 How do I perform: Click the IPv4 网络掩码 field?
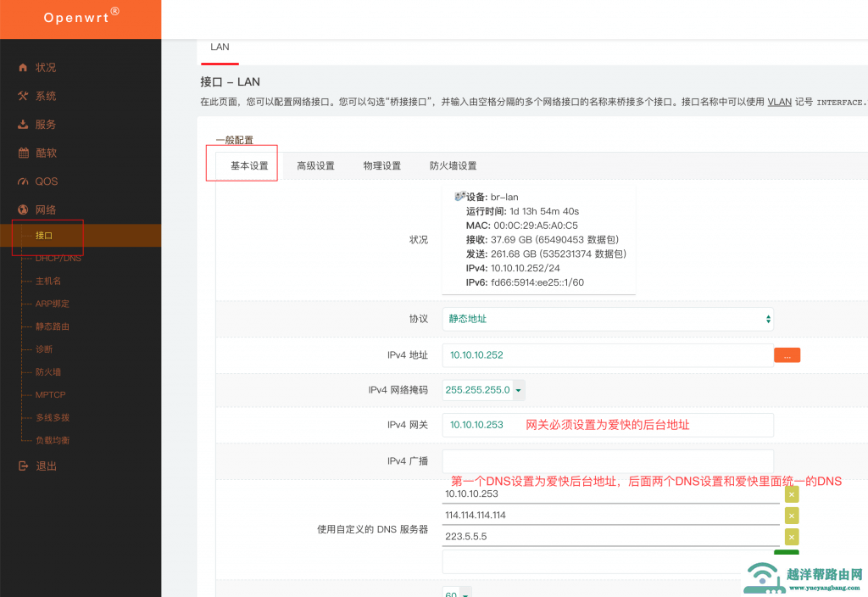(478, 390)
